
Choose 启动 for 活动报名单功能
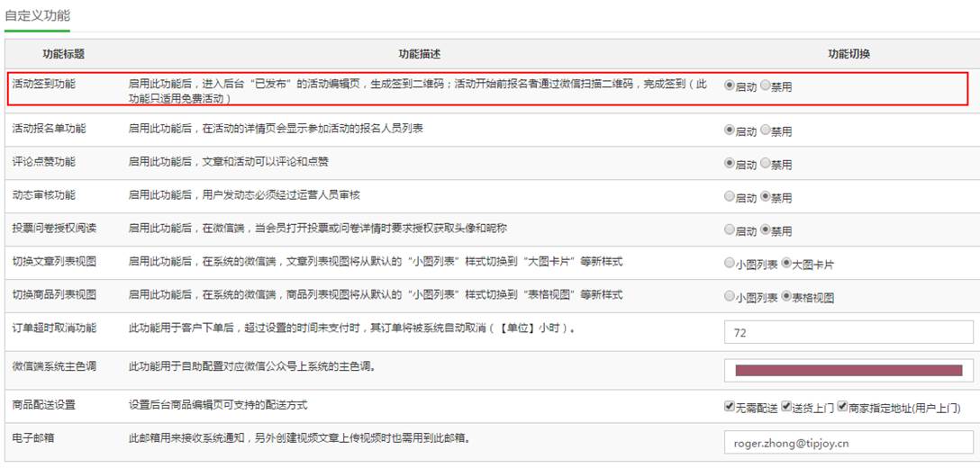[730, 130]
